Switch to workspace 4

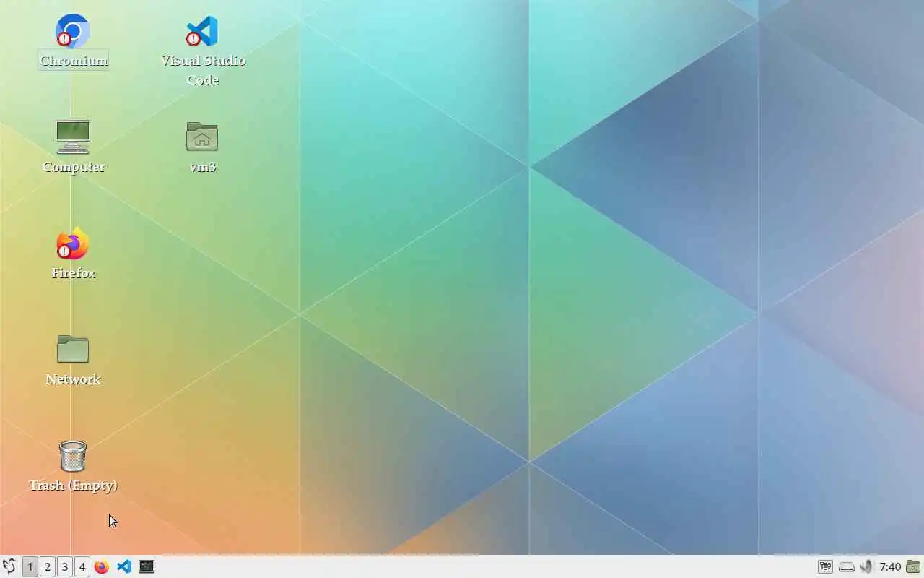click(82, 566)
